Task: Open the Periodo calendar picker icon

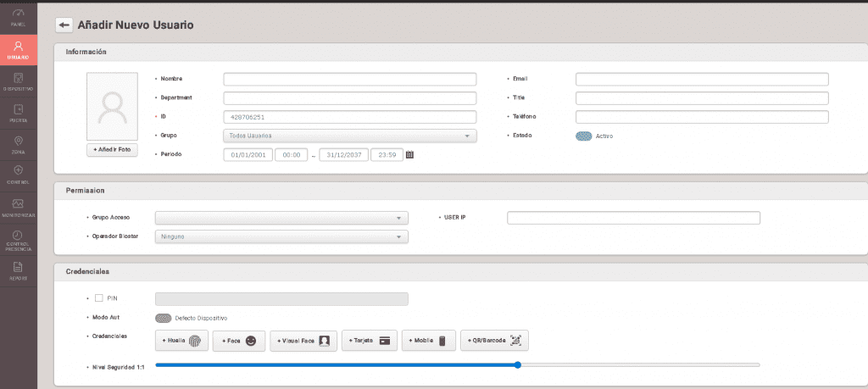Action: [409, 155]
